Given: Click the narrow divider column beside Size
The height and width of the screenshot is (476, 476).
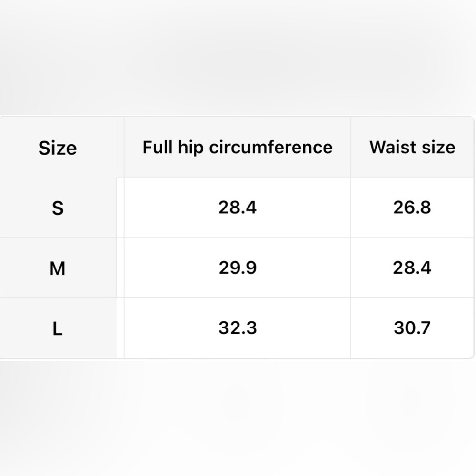Looking at the screenshot, I should point(120,238).
